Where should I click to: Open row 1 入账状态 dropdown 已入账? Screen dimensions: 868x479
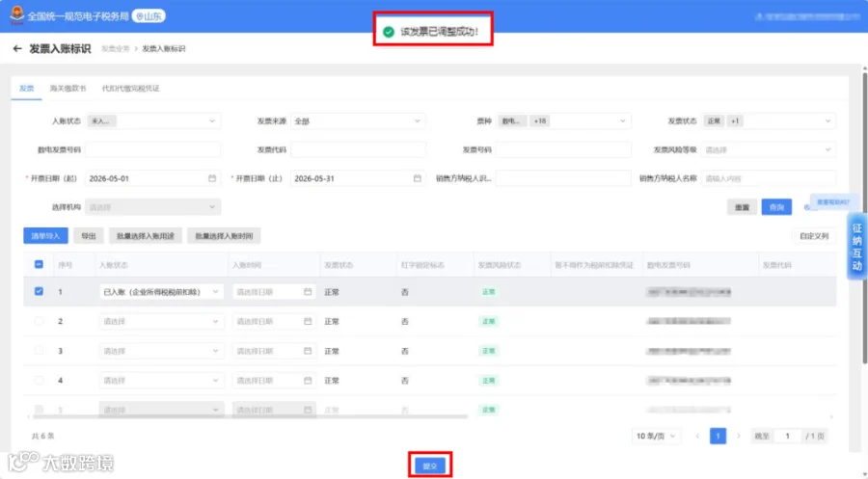(162, 291)
